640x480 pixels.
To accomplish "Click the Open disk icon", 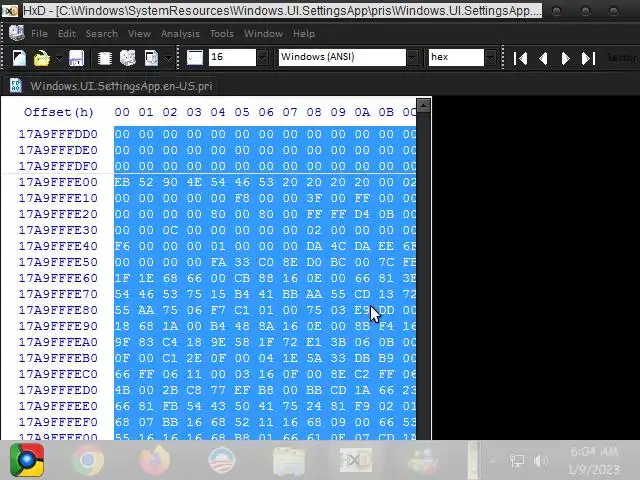I will pyautogui.click(x=128, y=58).
